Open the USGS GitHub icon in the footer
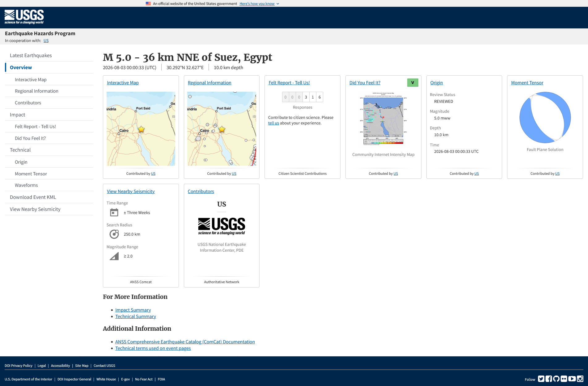The image size is (588, 386). point(556,379)
